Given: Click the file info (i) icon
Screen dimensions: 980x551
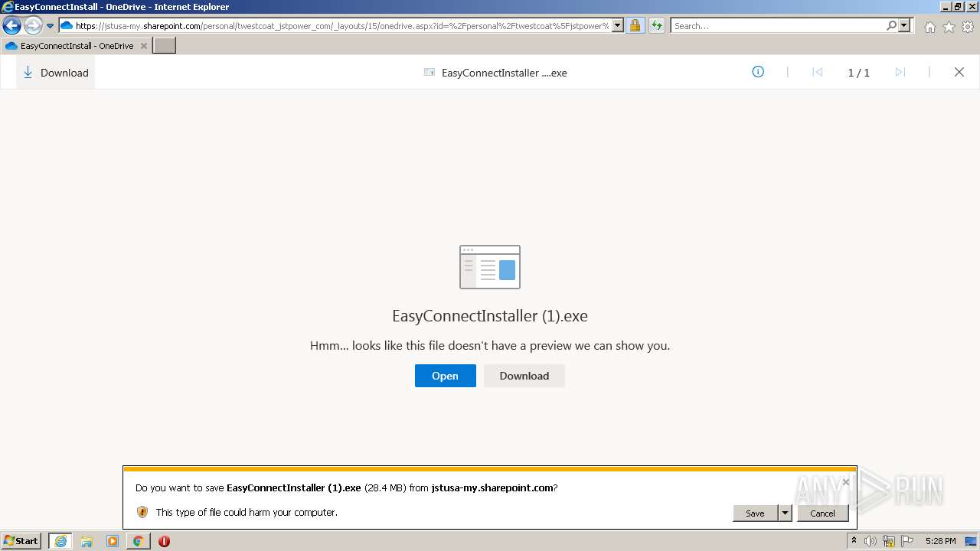Looking at the screenshot, I should pos(758,72).
